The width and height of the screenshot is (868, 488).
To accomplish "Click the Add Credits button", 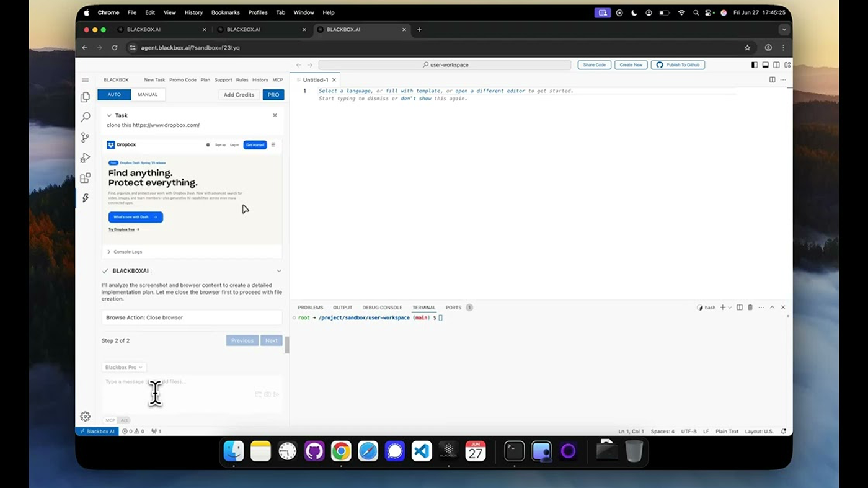I will pyautogui.click(x=239, y=95).
